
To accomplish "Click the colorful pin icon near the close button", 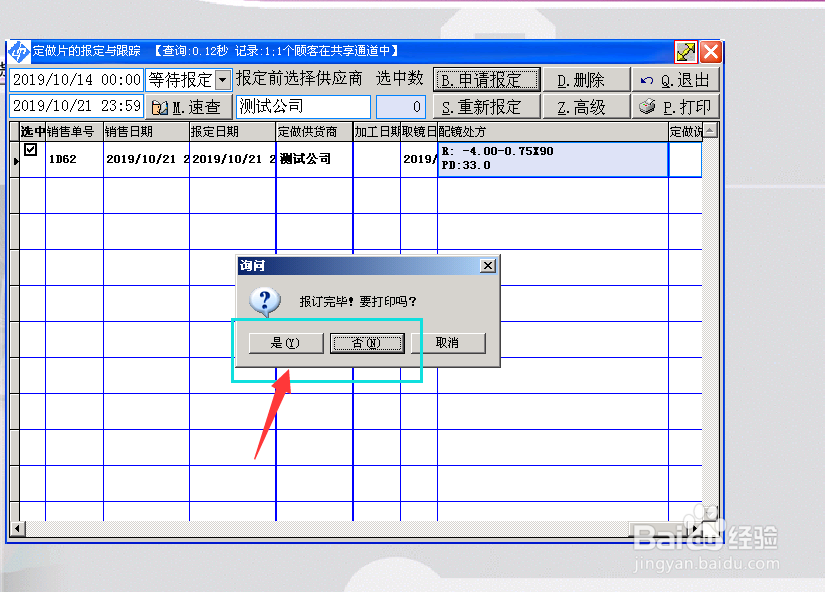I will 685,51.
